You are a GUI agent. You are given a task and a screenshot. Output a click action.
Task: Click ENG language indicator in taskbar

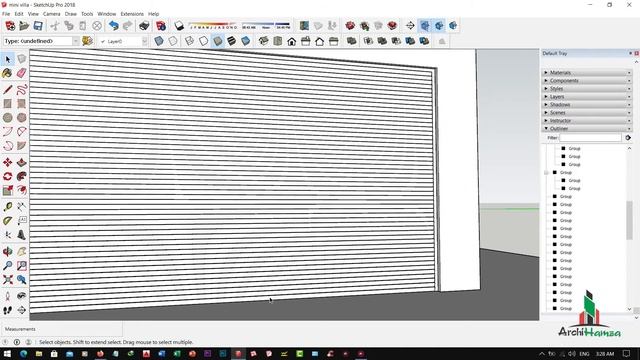coord(584,354)
